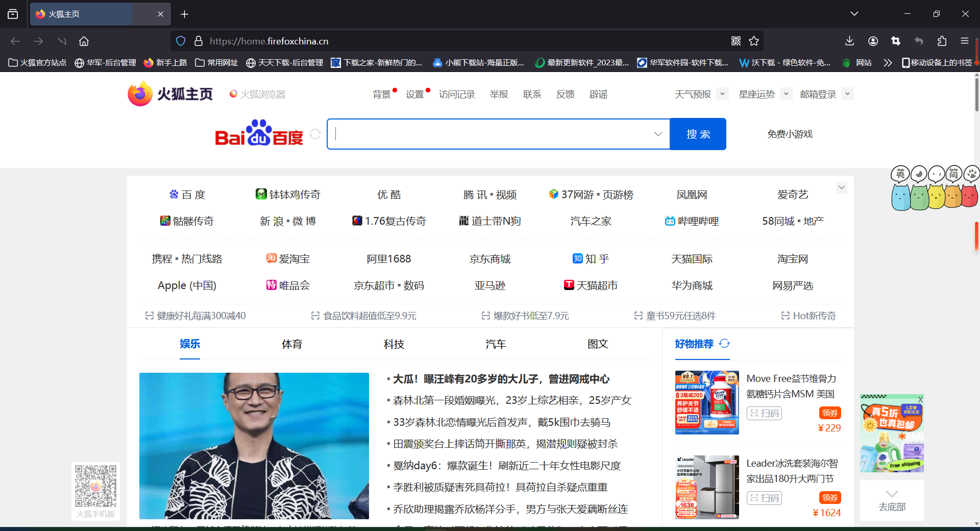Click the tracking protection shield icon
The image size is (980, 531).
(181, 41)
